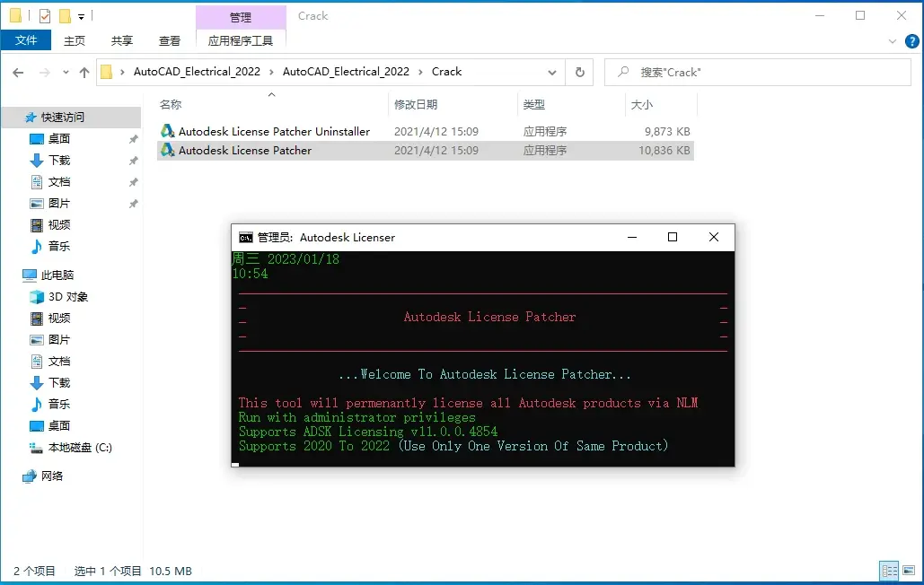Open Documents (文档) in Quick Access
924x585 pixels.
tap(59, 182)
